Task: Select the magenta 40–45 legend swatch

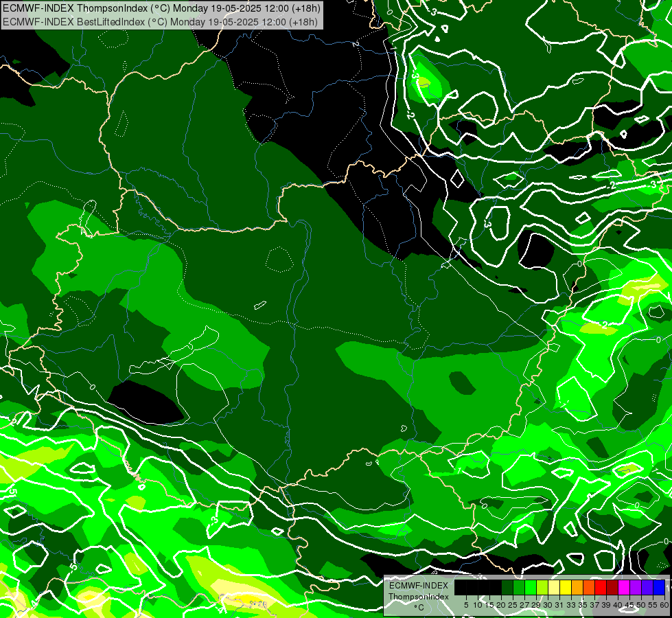Action: click(x=624, y=588)
